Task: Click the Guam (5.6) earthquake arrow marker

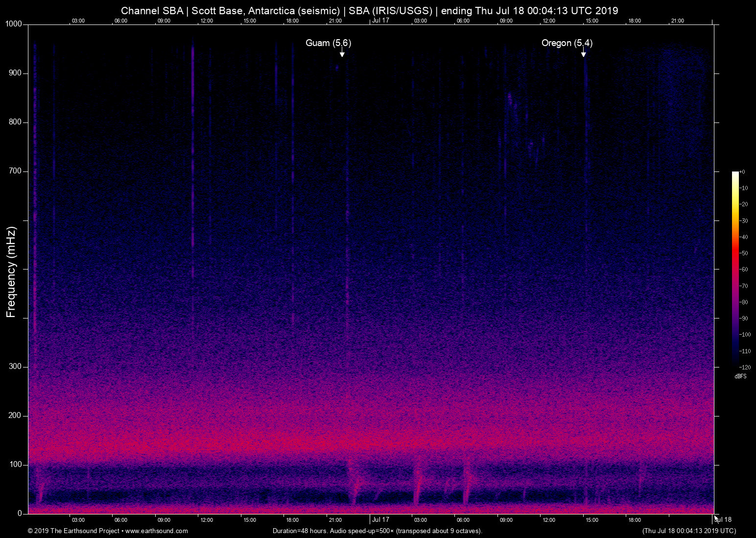Action: pyautogui.click(x=342, y=54)
